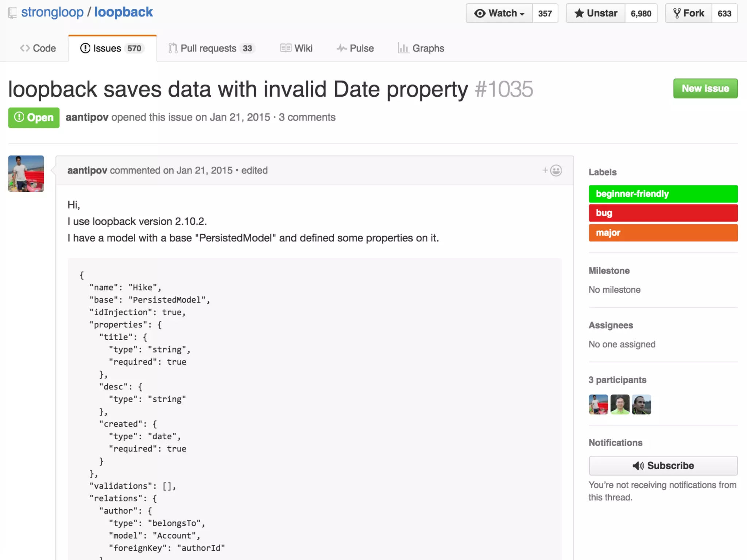
Task: Click the repository book icon beside strongloop
Action: coord(12,13)
